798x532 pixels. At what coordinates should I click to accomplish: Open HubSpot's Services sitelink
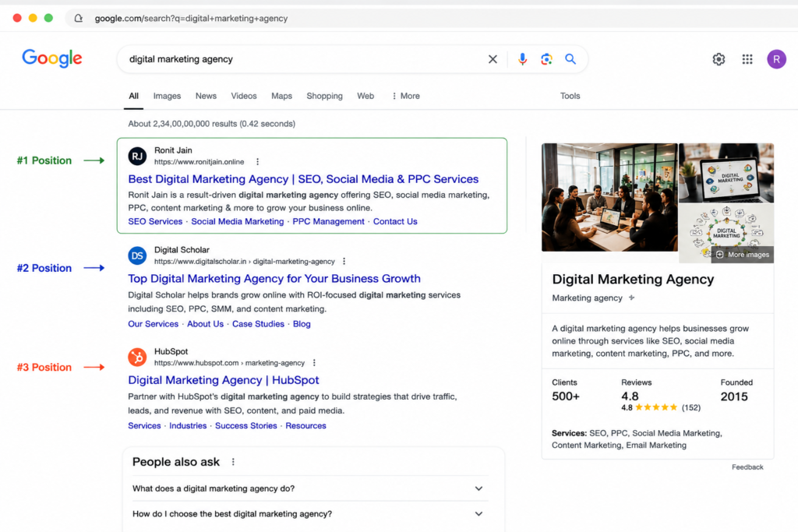tap(144, 426)
